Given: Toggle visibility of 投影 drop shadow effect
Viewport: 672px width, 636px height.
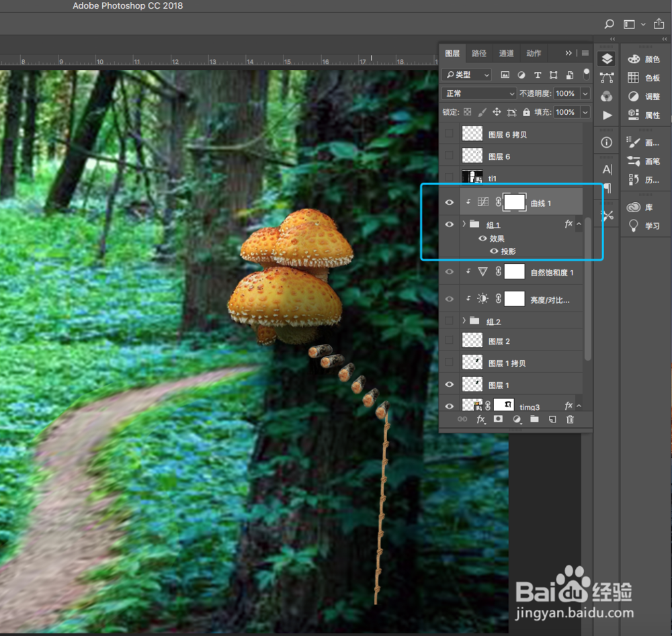Looking at the screenshot, I should point(494,251).
